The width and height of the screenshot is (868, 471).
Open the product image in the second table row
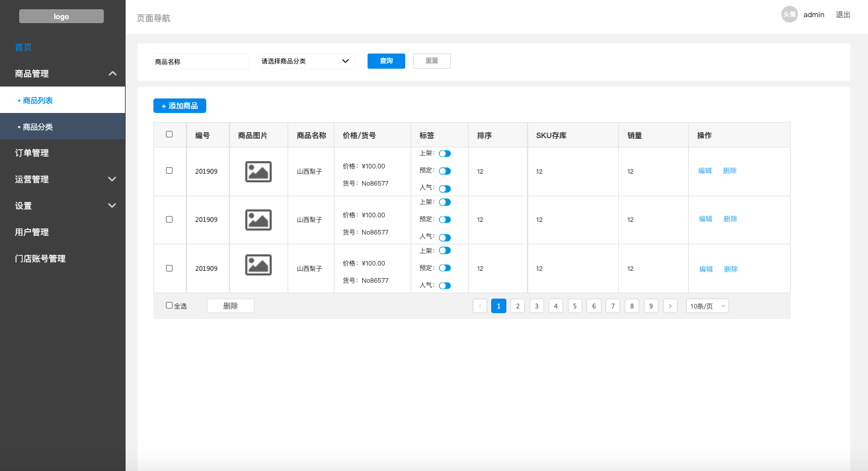(x=258, y=220)
